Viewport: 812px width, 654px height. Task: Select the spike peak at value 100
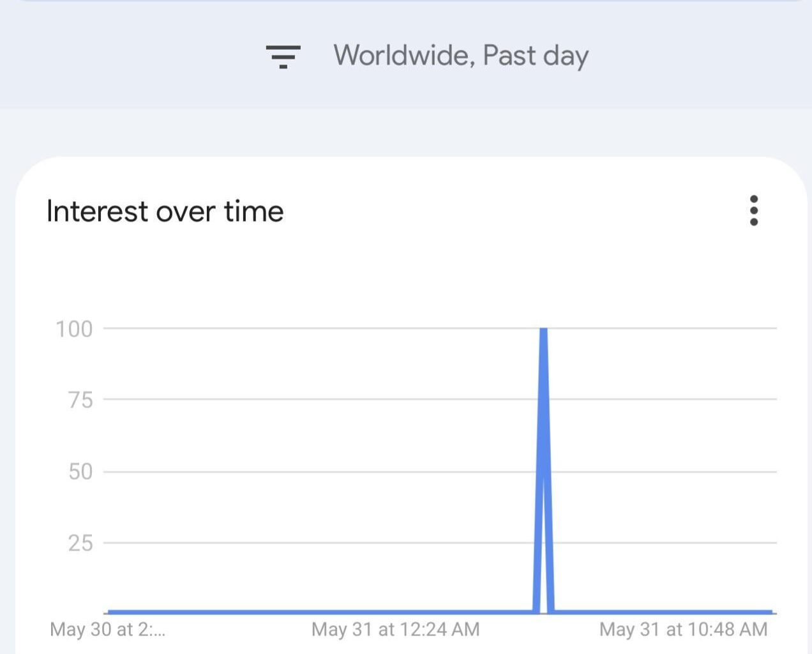pyautogui.click(x=544, y=329)
